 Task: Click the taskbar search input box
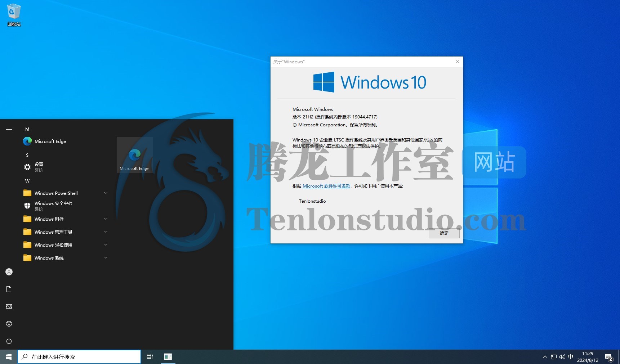click(79, 357)
